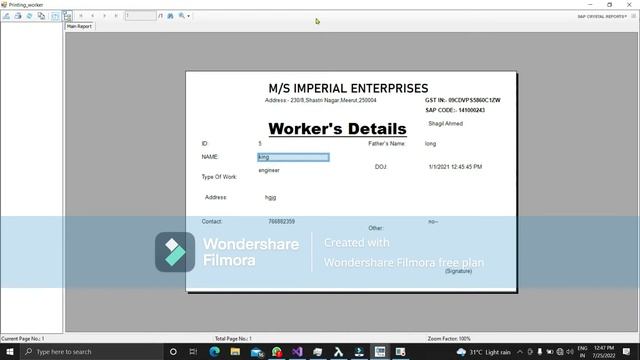The height and width of the screenshot is (360, 640).
Task: Click the volume icon in tray
Action: (570, 352)
